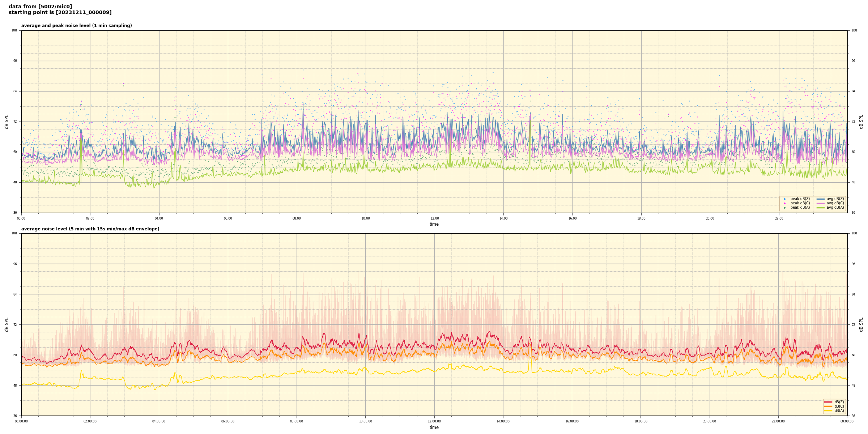Click yellow dB(A) swatch in bottom legend
Image resolution: width=868 pixels, height=434 pixels.
point(828,410)
